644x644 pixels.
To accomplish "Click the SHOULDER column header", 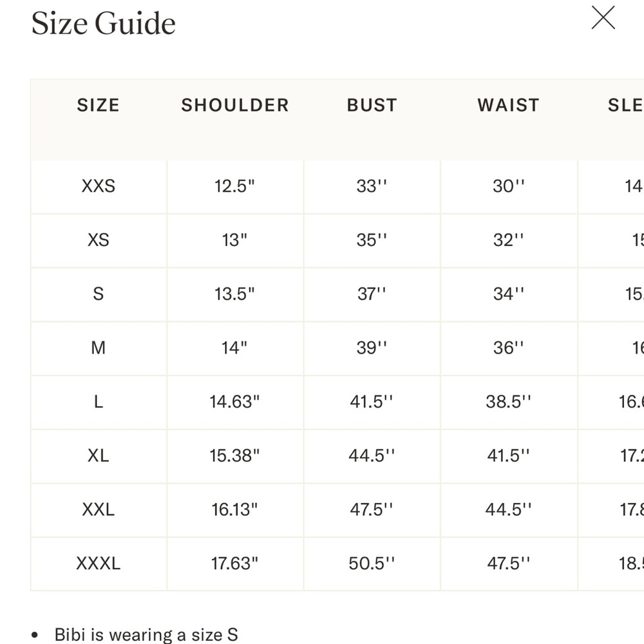I will point(235,105).
